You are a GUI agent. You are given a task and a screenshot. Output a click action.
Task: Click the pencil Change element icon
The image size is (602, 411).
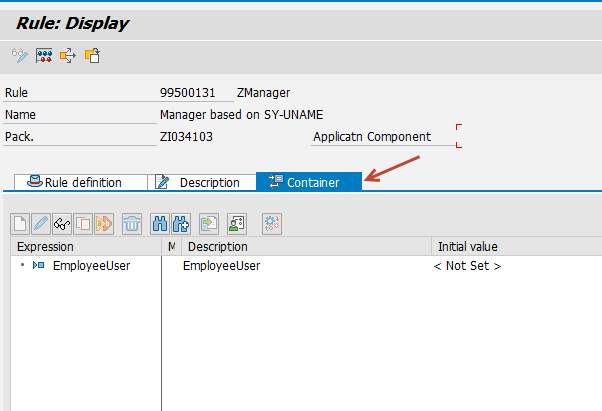click(41, 223)
